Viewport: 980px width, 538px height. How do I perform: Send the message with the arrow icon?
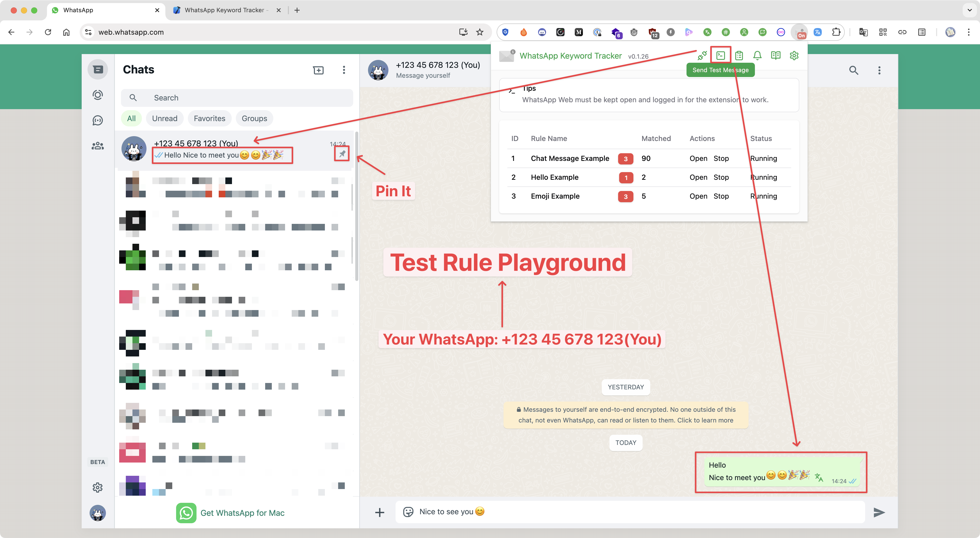pyautogui.click(x=879, y=512)
